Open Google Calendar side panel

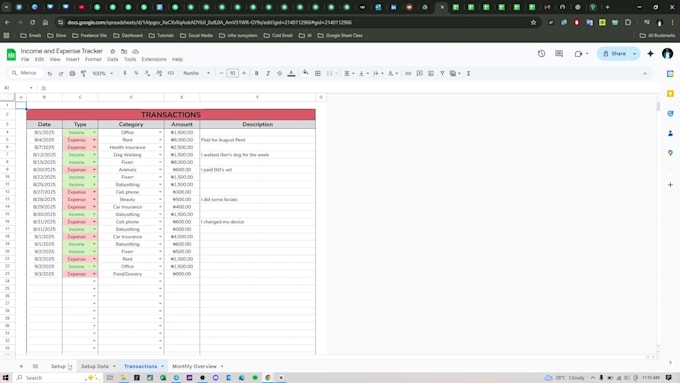pyautogui.click(x=670, y=74)
